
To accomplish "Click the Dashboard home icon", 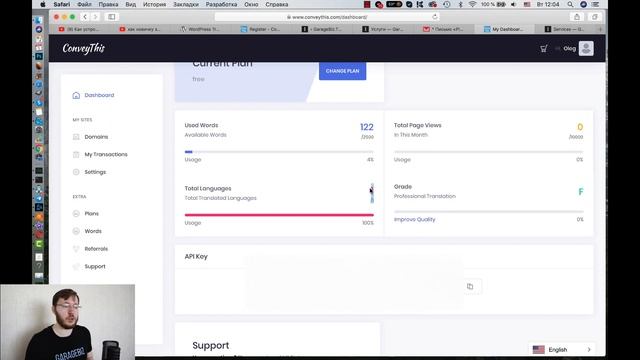I will [76, 95].
